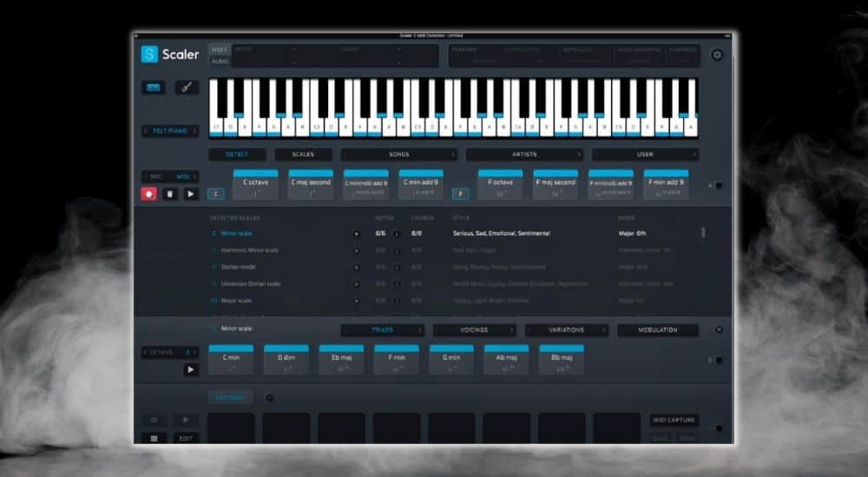
Task: Click the MIDI CAPTURE button
Action: pyautogui.click(x=674, y=420)
